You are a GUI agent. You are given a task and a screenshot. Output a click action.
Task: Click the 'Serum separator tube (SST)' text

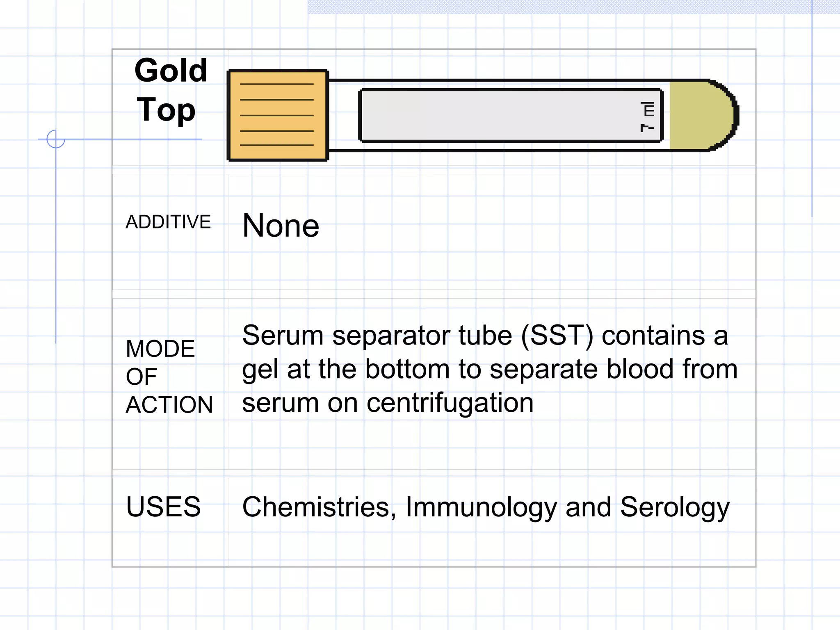point(418,336)
